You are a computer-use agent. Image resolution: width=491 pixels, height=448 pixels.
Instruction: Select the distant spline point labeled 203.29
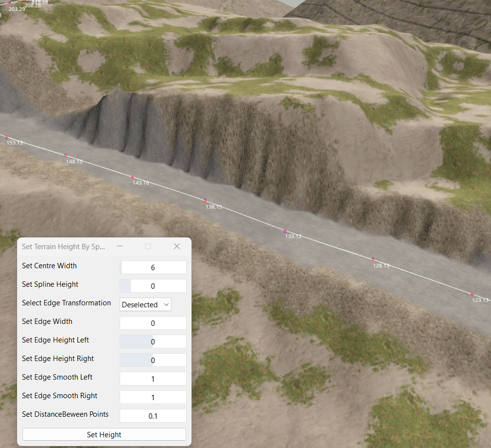pyautogui.click(x=9, y=3)
